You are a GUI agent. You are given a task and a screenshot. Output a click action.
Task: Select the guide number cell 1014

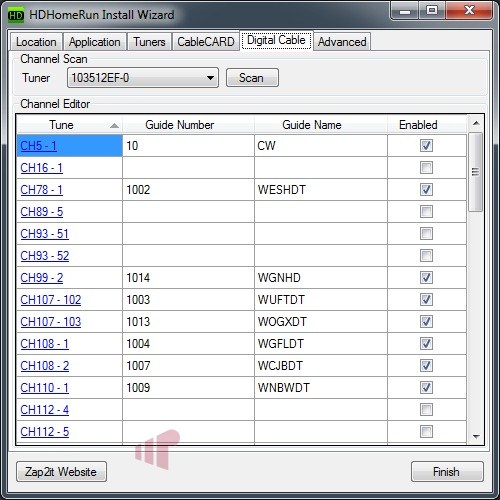[188, 278]
